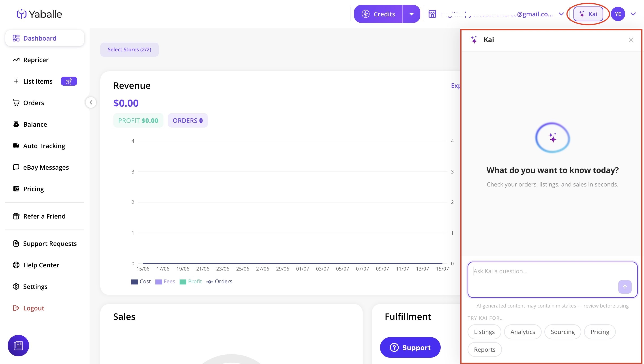Open the Orders page
Screen dimensions: 644x364
[x=34, y=103]
